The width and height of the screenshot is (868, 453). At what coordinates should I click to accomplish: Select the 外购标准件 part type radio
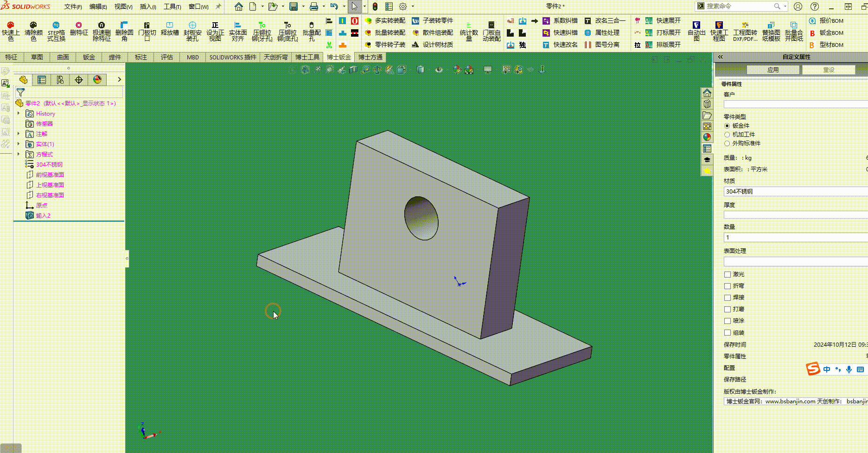(727, 143)
